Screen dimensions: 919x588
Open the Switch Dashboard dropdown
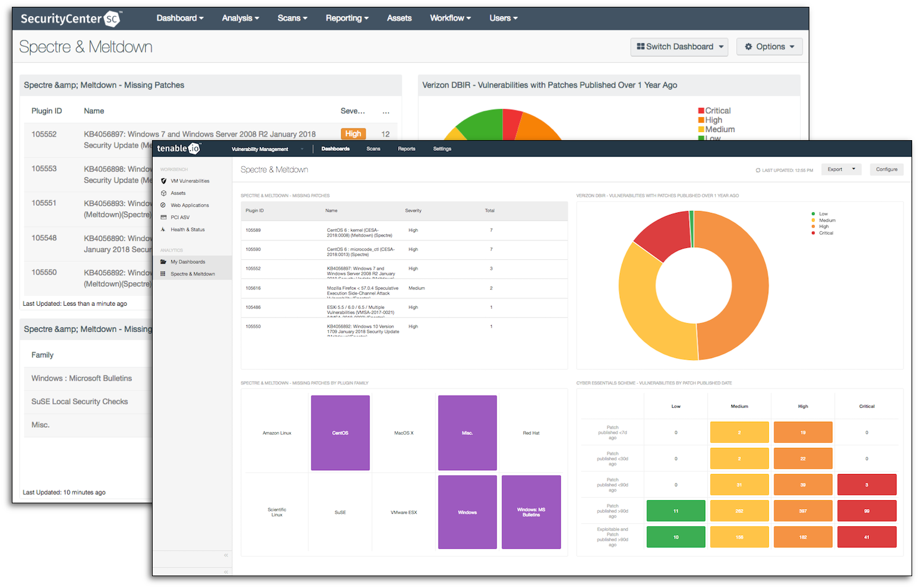point(679,47)
